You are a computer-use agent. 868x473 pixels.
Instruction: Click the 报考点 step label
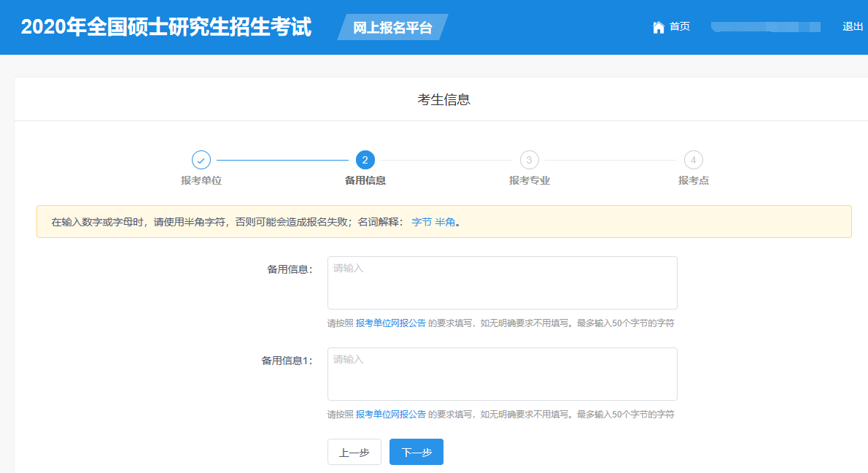click(x=693, y=180)
